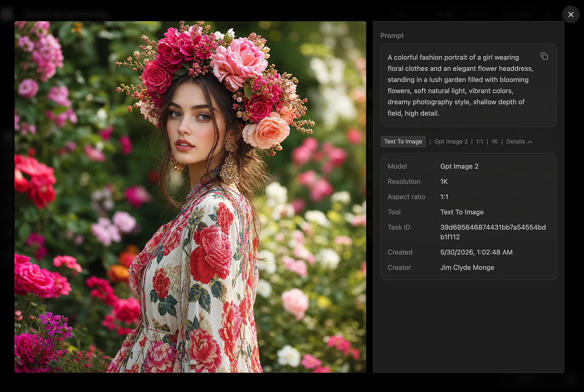584x392 pixels.
Task: Click the Aspect ratio value 1:1 in details
Action: pyautogui.click(x=444, y=197)
